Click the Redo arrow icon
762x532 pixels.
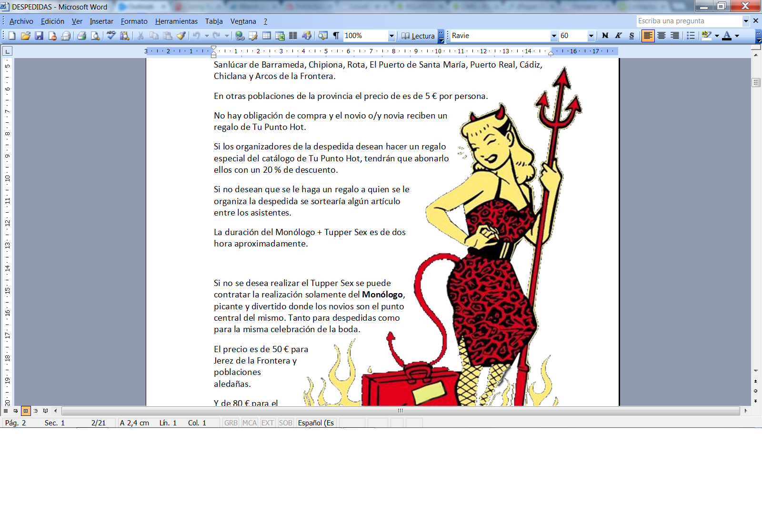(217, 36)
